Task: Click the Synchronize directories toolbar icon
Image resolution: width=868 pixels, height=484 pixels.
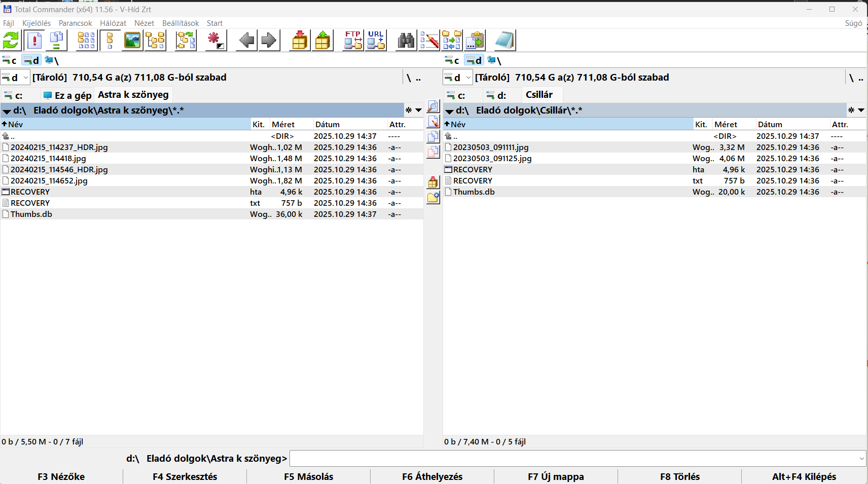Action: point(452,41)
